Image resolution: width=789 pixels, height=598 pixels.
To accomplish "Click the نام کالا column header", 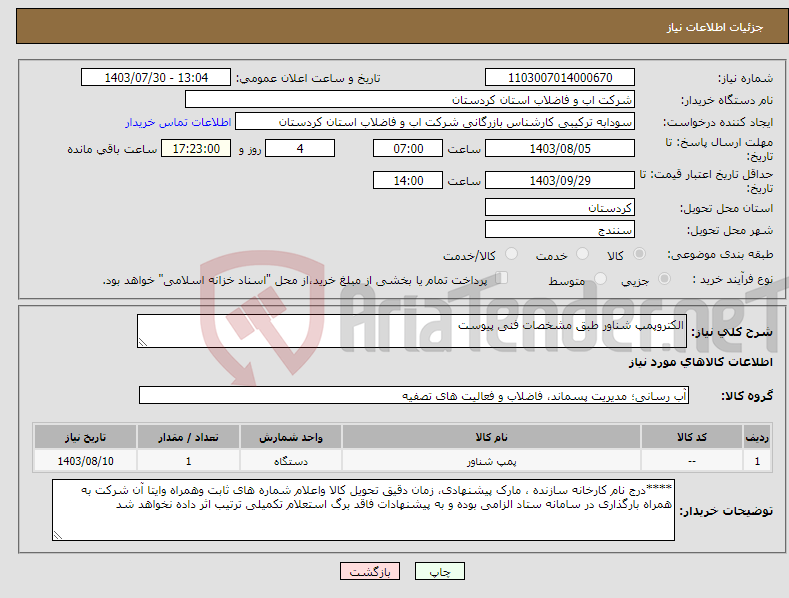I will pos(491,437).
